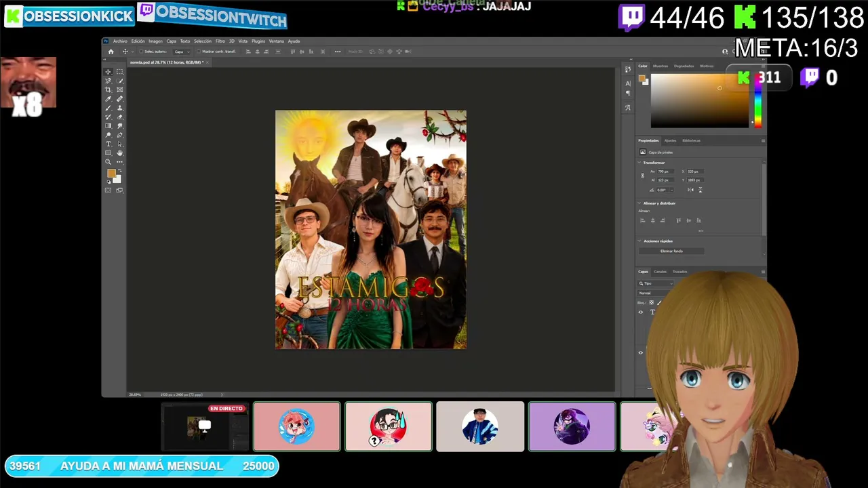Select the Horizontal Type tool
Screen dimensions: 868x488
[x=108, y=144]
